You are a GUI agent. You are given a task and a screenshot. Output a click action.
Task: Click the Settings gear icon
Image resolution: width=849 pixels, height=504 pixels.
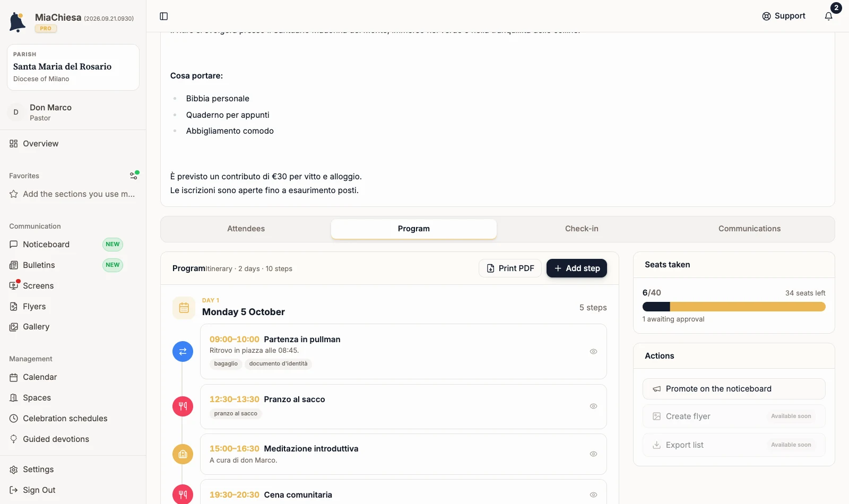tap(14, 470)
